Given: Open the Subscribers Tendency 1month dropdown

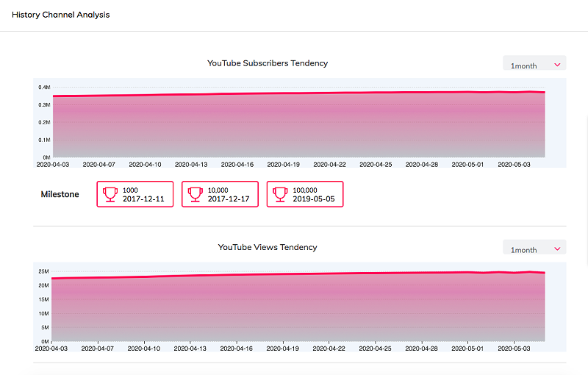Looking at the screenshot, I should (534, 65).
